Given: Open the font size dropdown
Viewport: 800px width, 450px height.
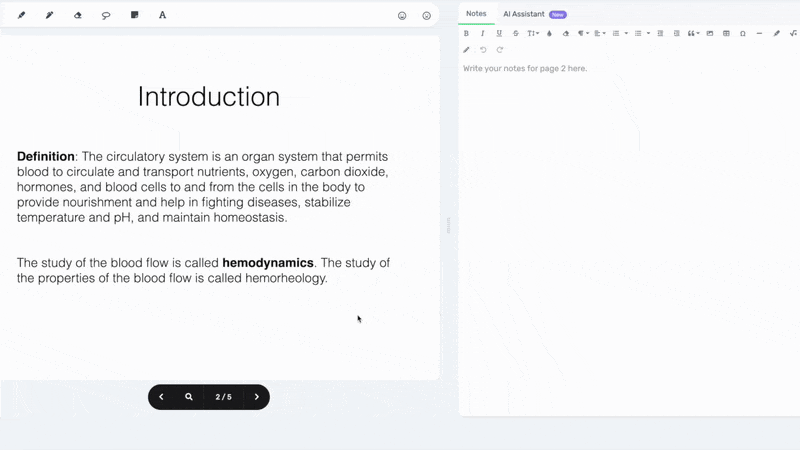Looking at the screenshot, I should click(533, 33).
